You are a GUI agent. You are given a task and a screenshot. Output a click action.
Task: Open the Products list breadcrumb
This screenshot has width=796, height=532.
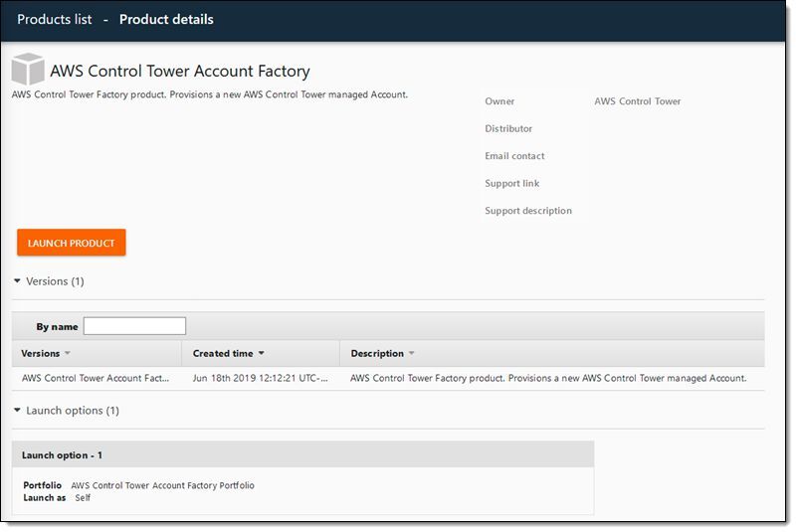[x=55, y=19]
